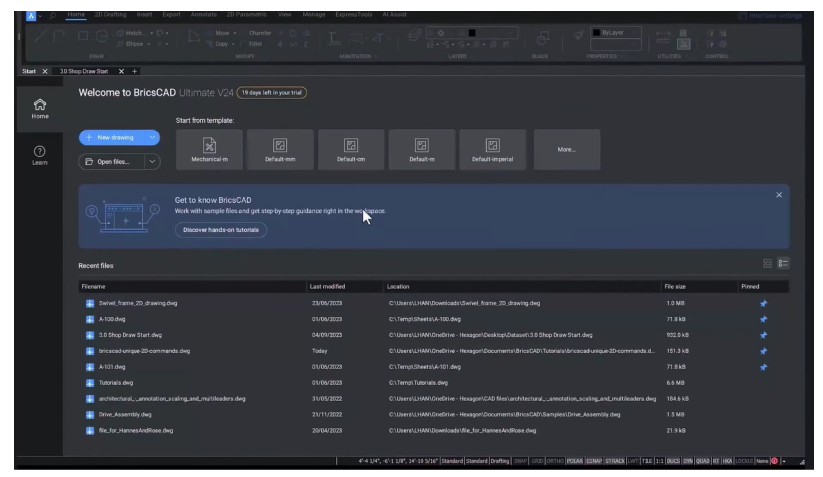This screenshot has height=477, width=823.
Task: Click the ByLayer black color swatch
Action: tap(596, 33)
